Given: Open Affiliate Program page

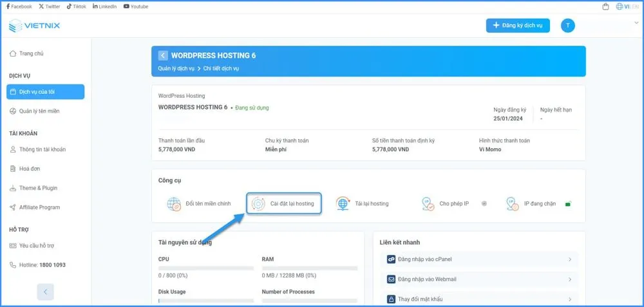Looking at the screenshot, I should tap(35, 207).
